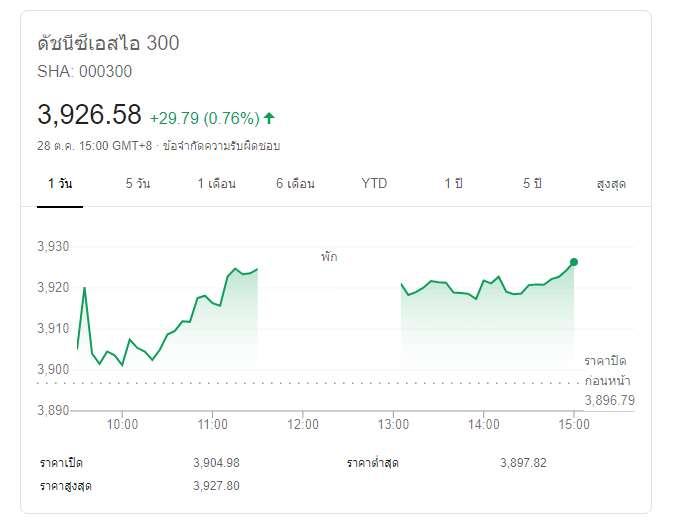Select the 1 วัน tab
This screenshot has width=680, height=529.
(59, 184)
